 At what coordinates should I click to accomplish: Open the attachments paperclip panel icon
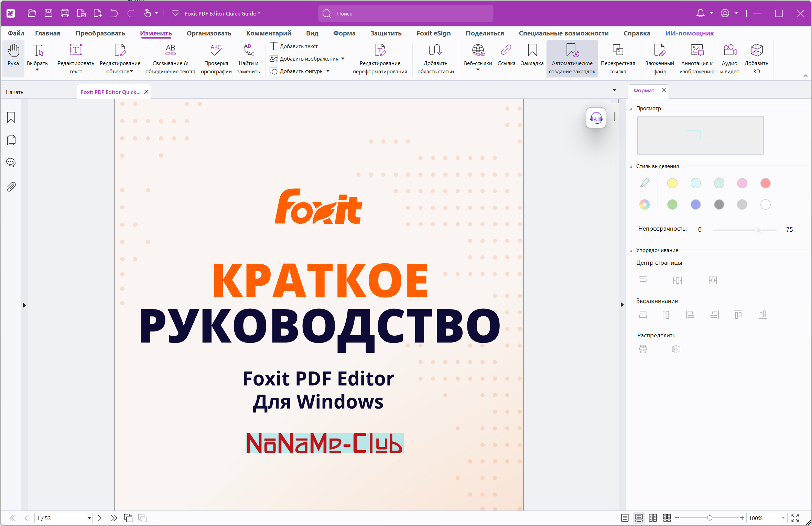click(x=11, y=187)
